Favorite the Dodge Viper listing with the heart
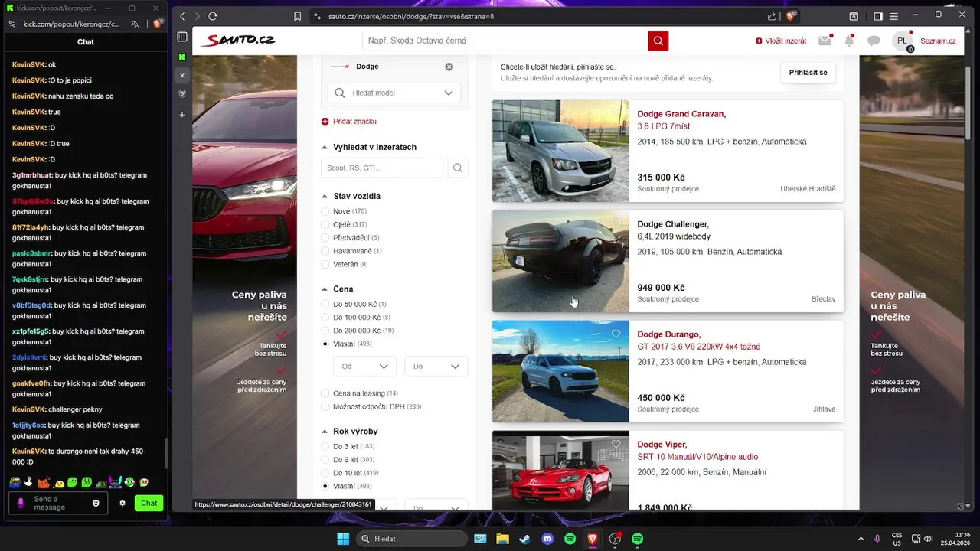 click(616, 444)
